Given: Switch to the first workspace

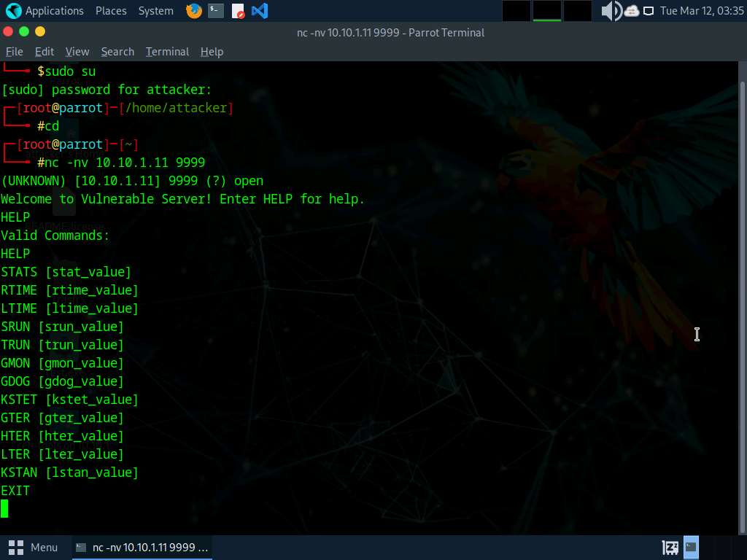Looking at the screenshot, I should click(x=516, y=11).
